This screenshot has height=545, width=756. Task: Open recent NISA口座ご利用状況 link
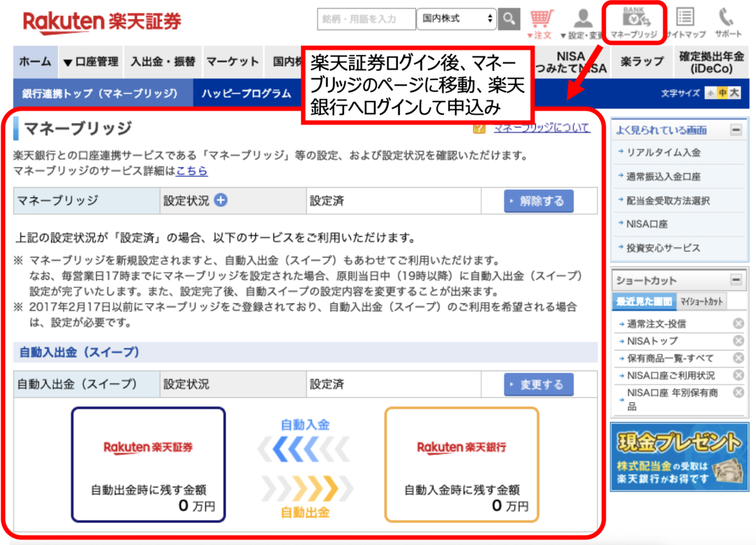(x=671, y=376)
